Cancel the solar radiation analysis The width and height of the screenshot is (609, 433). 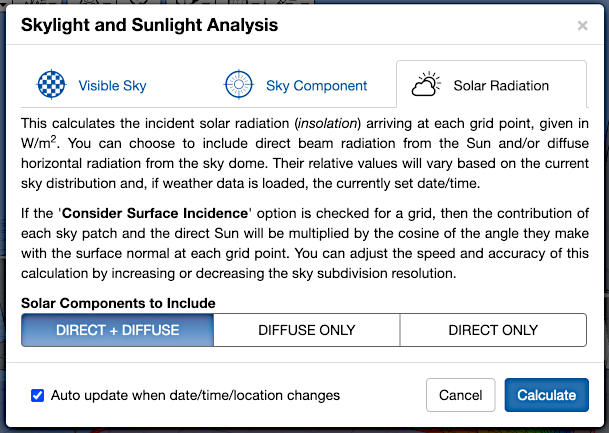[460, 395]
